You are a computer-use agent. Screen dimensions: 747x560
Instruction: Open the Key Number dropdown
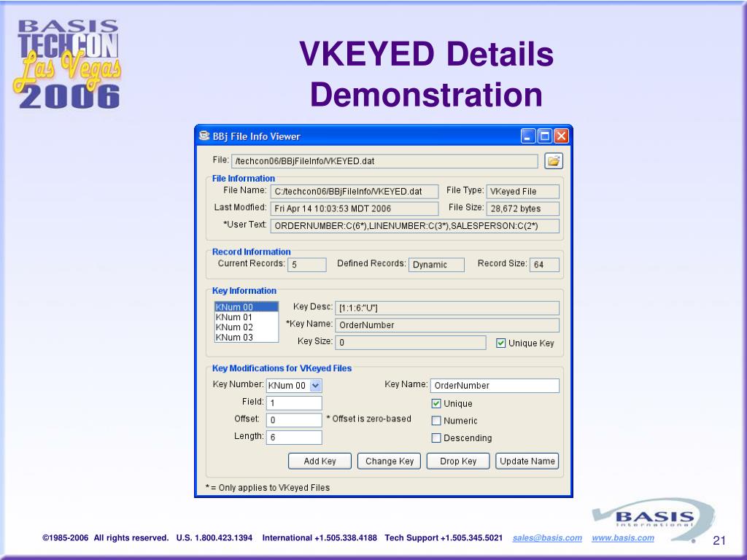click(x=315, y=385)
